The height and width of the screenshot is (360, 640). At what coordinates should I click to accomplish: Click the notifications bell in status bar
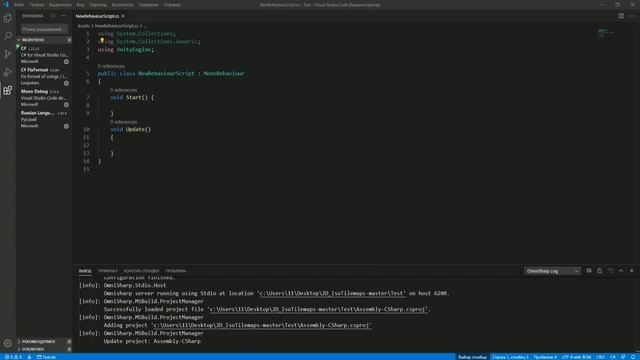coord(633,357)
